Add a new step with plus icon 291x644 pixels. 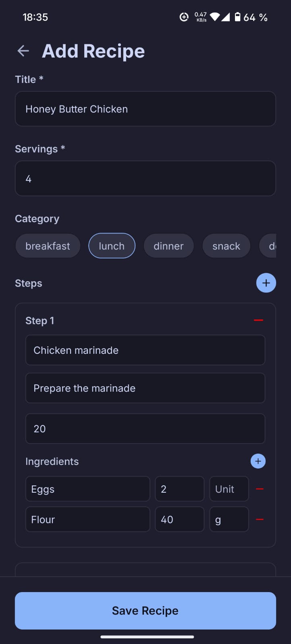pos(266,283)
